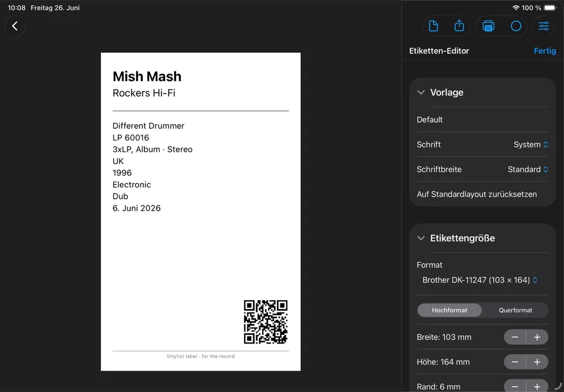Open the document icon in toolbar
The width and height of the screenshot is (564, 392).
coord(433,26)
